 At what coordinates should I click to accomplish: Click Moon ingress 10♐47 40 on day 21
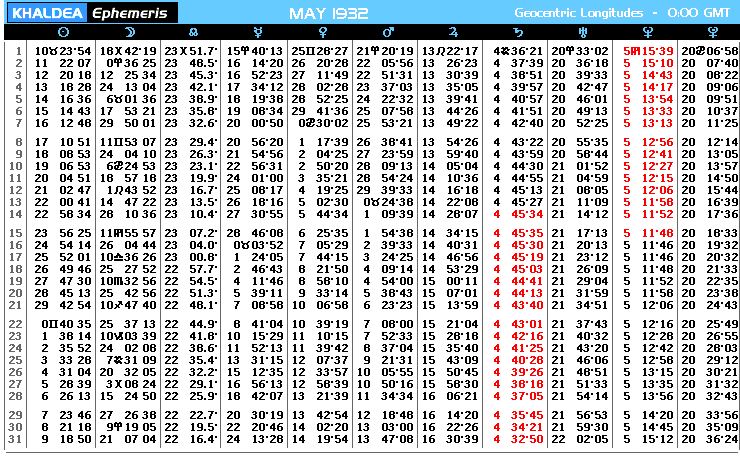pyautogui.click(x=128, y=305)
